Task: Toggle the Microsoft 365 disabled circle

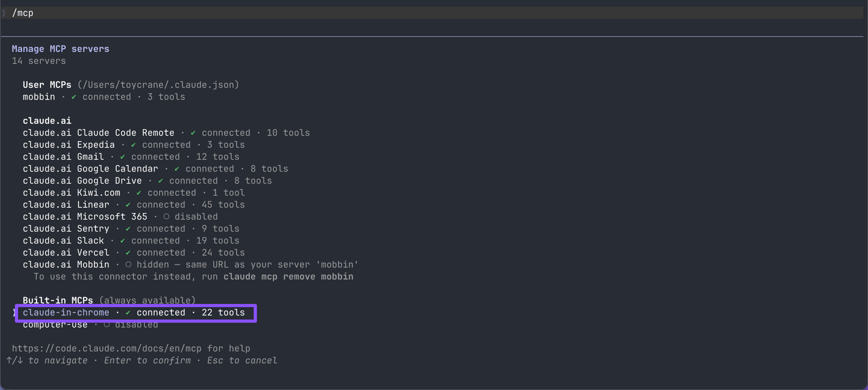Action: [166, 217]
